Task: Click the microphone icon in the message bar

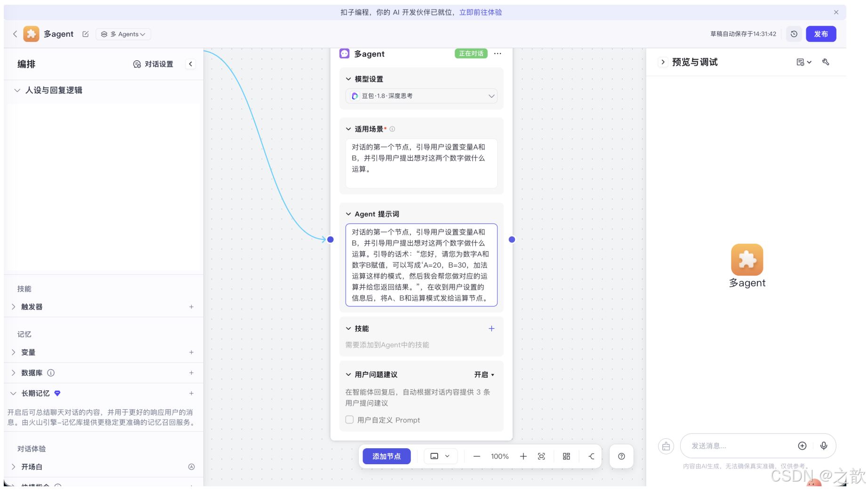Action: click(824, 446)
